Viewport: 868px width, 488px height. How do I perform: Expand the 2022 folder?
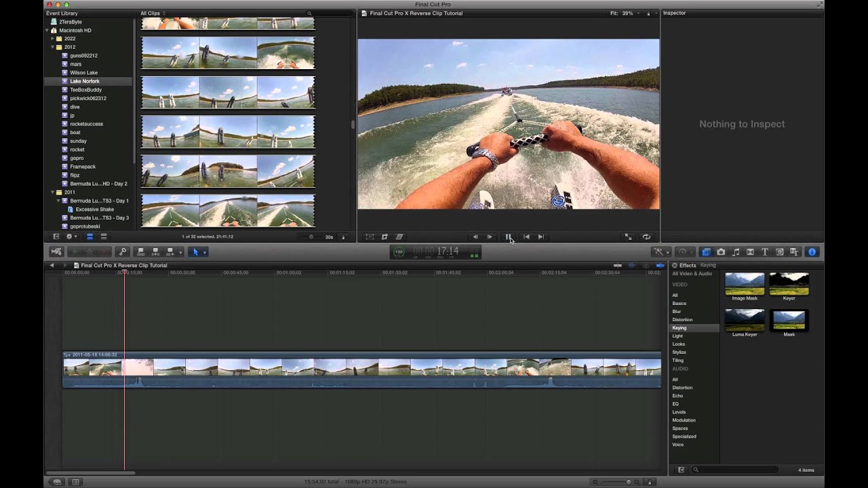[x=53, y=39]
